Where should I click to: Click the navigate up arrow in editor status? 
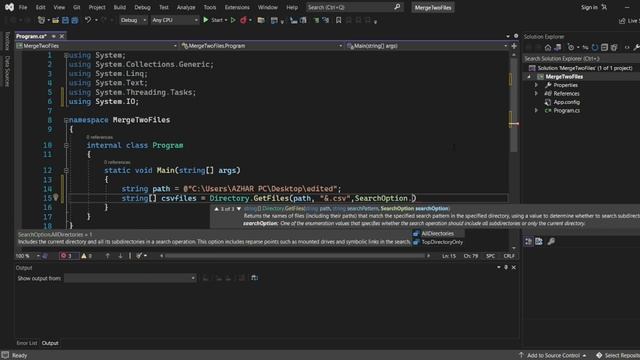pyautogui.click(x=107, y=256)
